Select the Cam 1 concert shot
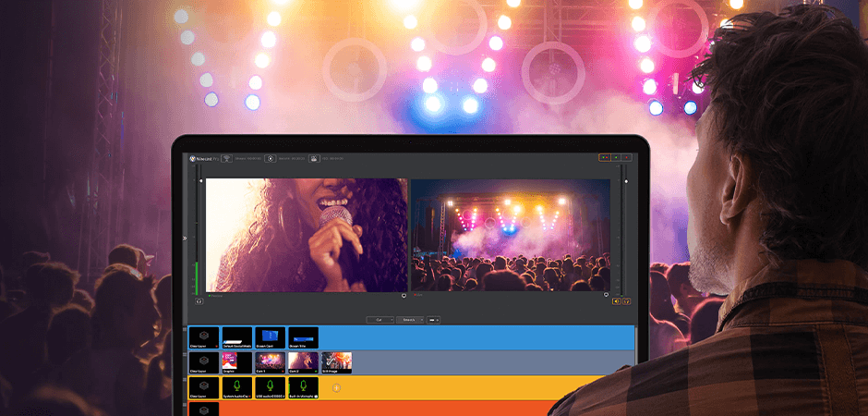Viewport: 868px width, 416px height. click(x=271, y=362)
